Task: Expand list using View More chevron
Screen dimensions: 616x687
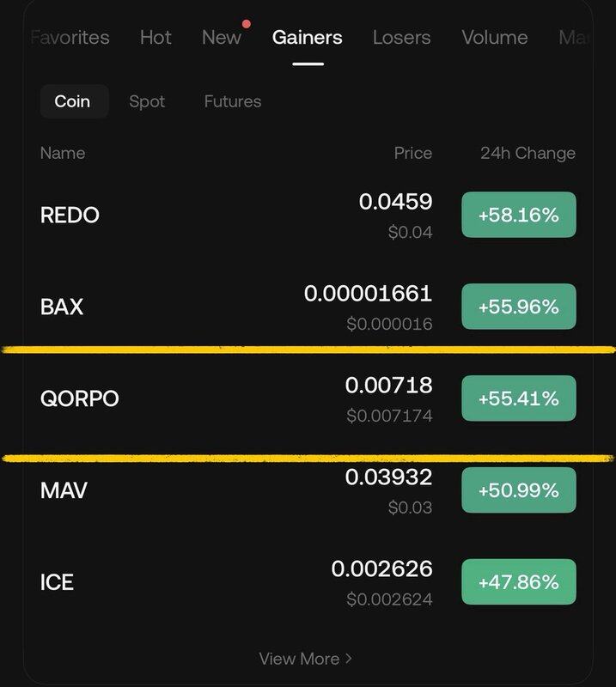Action: click(349, 659)
